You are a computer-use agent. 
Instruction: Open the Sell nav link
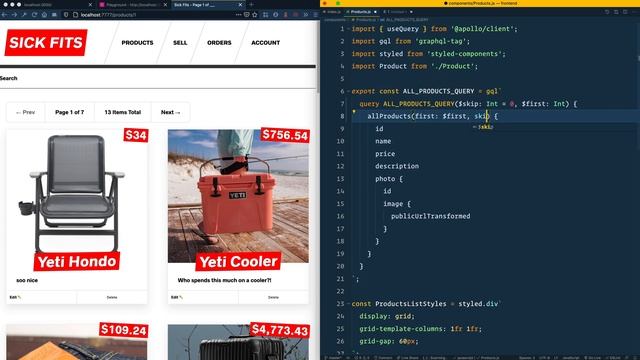(x=180, y=42)
